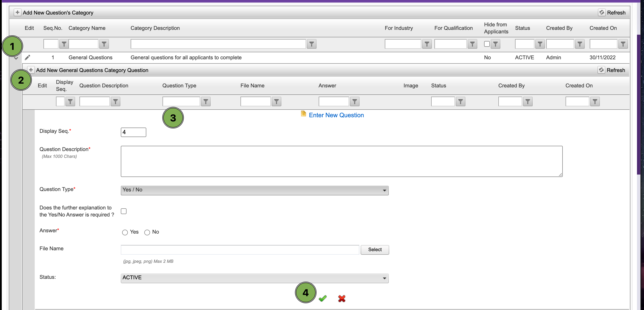Click the Question Description text area
Screen dimensions: 644x310
pos(342,161)
